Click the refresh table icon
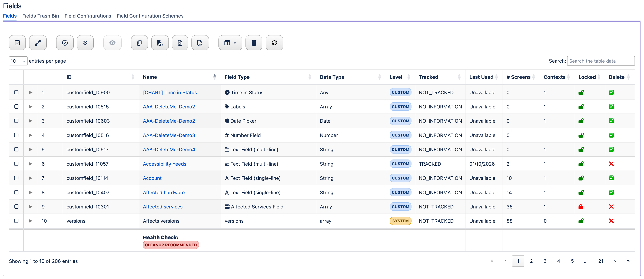The image size is (644, 279). coord(274,43)
